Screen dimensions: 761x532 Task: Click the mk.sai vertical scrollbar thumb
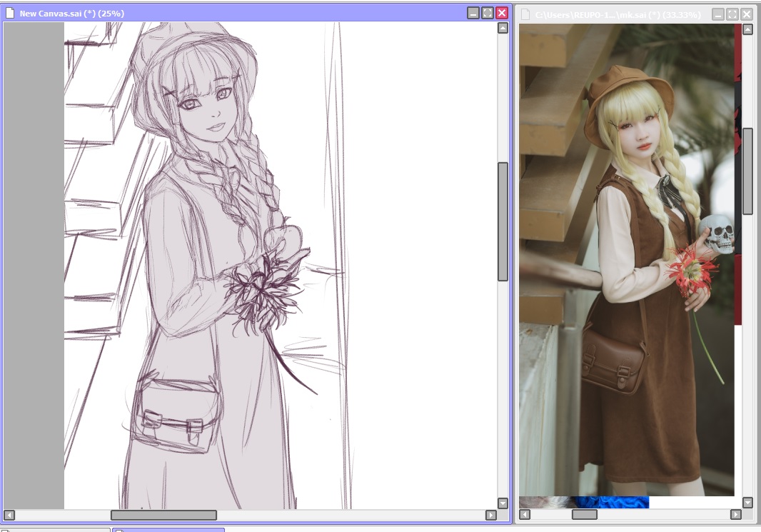(x=748, y=171)
